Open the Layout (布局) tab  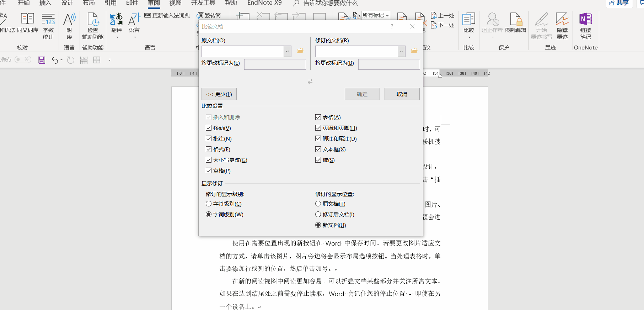(88, 3)
